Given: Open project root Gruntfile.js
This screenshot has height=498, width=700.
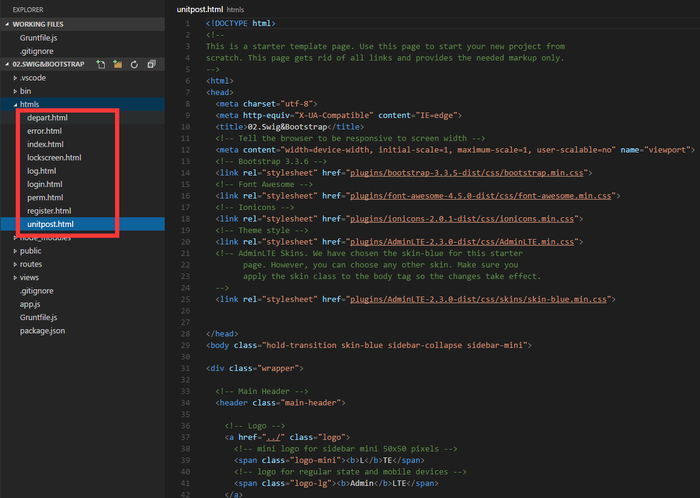Looking at the screenshot, I should pyautogui.click(x=38, y=318).
